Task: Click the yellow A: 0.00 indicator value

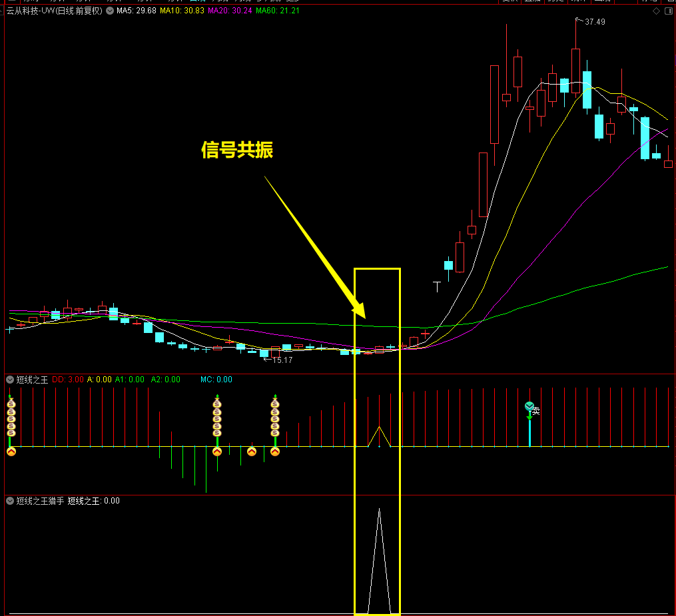Action: pyautogui.click(x=99, y=380)
